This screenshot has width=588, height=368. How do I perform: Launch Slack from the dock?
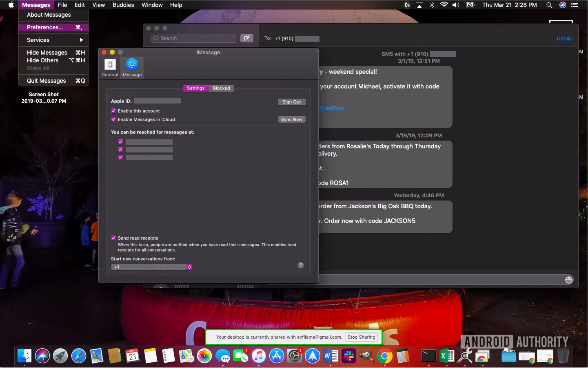point(348,356)
